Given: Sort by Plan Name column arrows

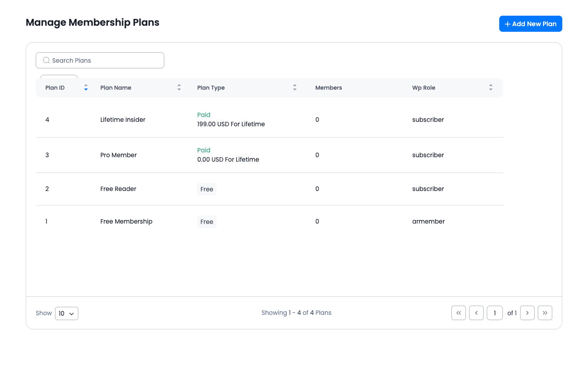Looking at the screenshot, I should click(179, 87).
